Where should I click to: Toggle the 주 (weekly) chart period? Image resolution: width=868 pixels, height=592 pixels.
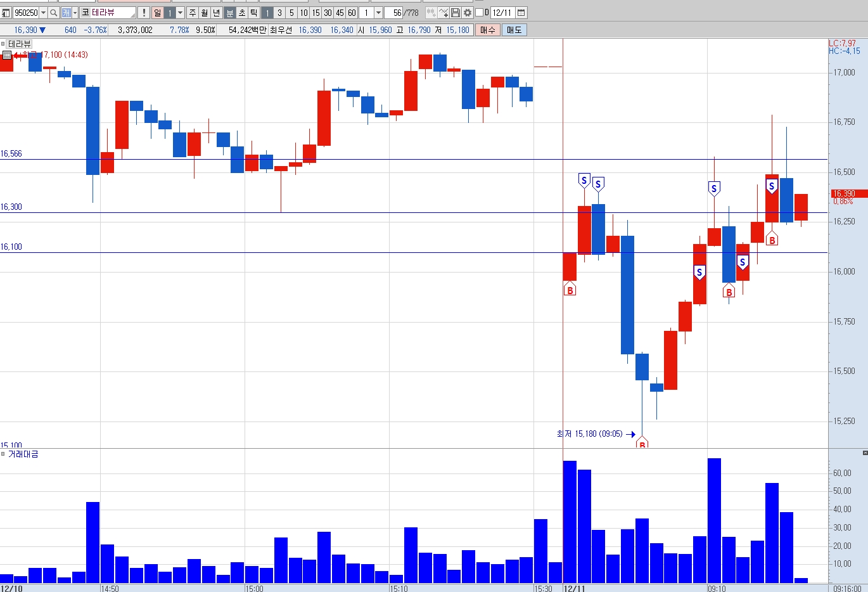click(x=193, y=13)
